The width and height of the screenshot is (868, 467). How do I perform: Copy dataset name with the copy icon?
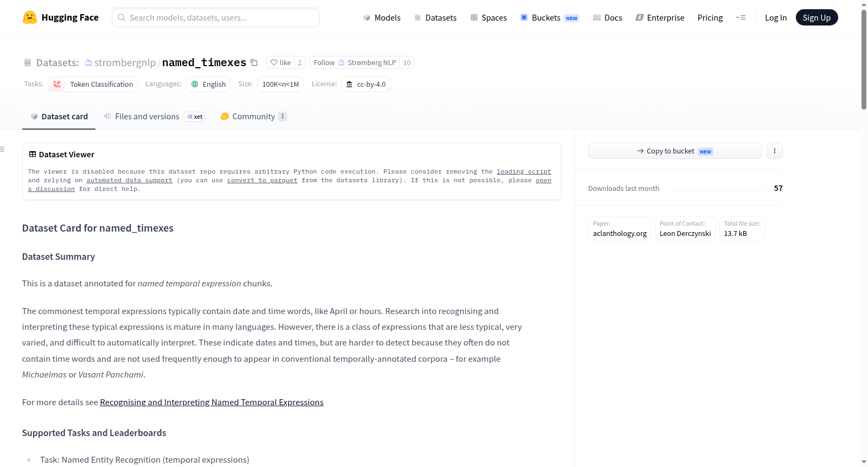pos(254,62)
